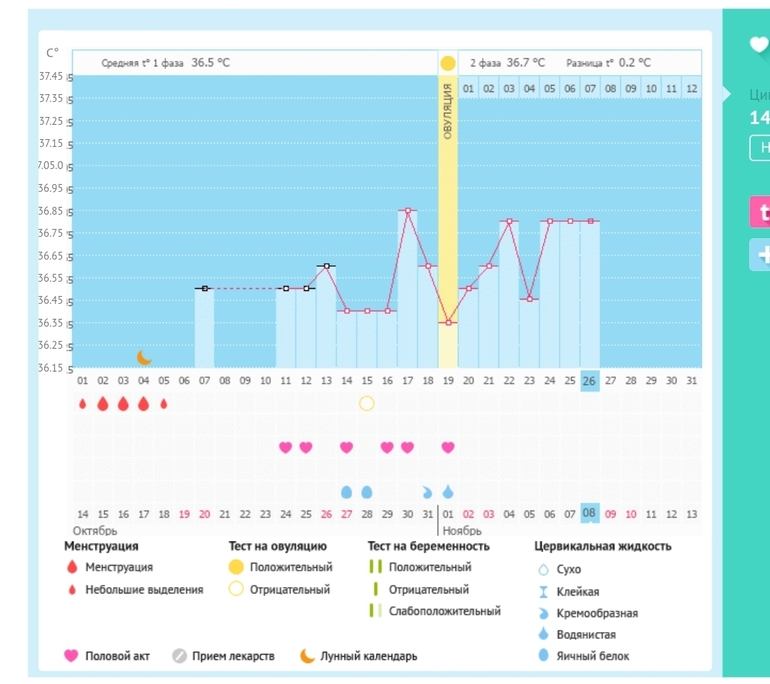Click the menstruation drop on cycle day 01
This screenshot has height=684, width=770.
82,403
